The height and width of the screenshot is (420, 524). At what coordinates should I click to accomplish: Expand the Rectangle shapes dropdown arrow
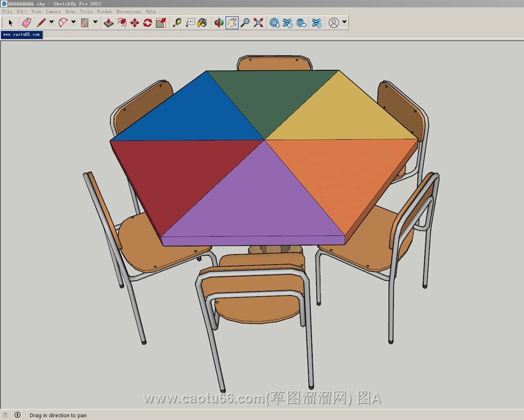tap(95, 23)
